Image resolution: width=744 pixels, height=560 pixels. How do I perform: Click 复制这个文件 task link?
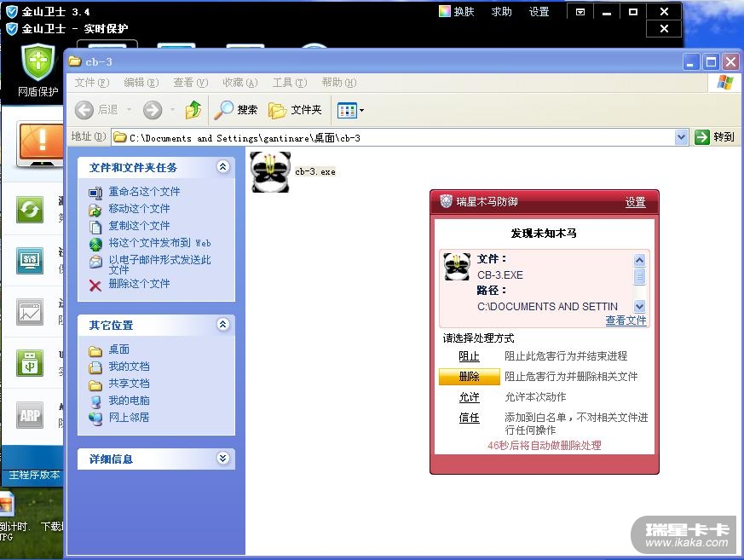coord(139,225)
